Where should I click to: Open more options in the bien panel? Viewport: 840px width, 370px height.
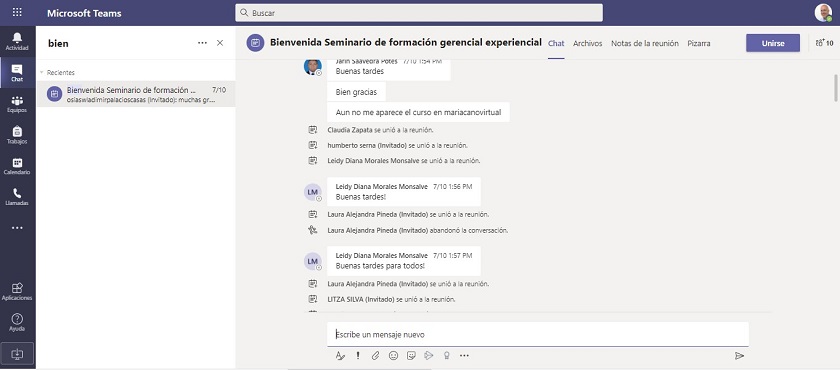[x=202, y=43]
